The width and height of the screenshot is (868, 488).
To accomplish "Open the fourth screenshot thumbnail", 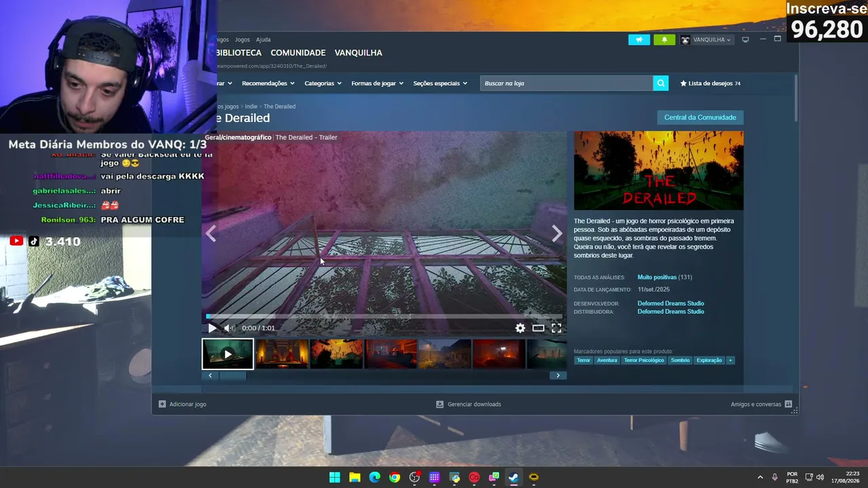I will pyautogui.click(x=391, y=354).
